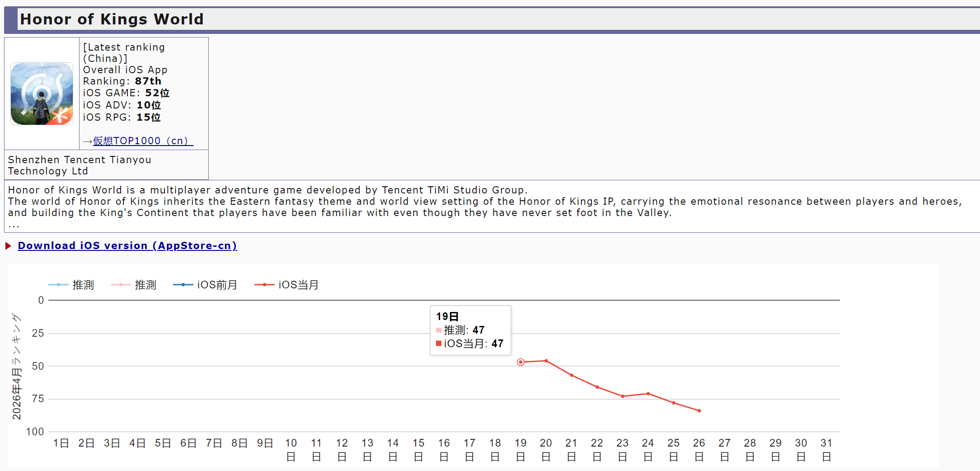Click the '75' label on the ranking axis
The image size is (980, 471).
coord(38,399)
